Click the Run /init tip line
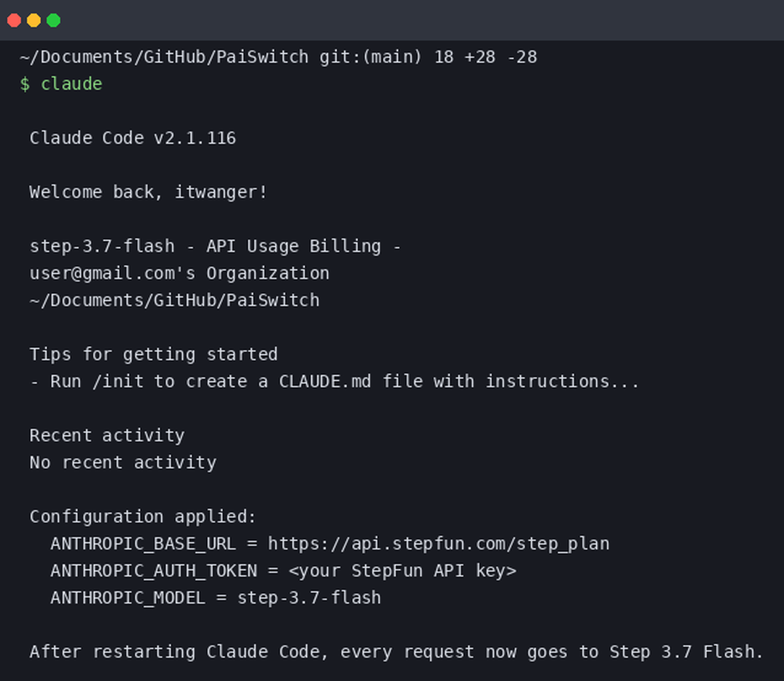 (335, 381)
